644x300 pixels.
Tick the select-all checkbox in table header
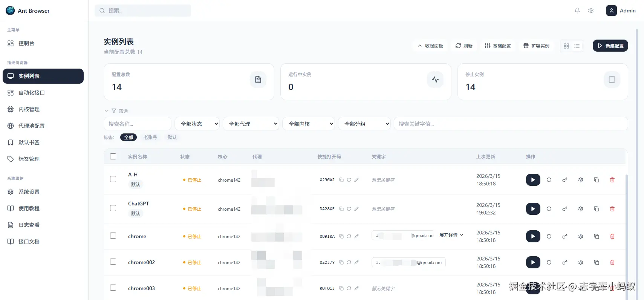pyautogui.click(x=113, y=156)
